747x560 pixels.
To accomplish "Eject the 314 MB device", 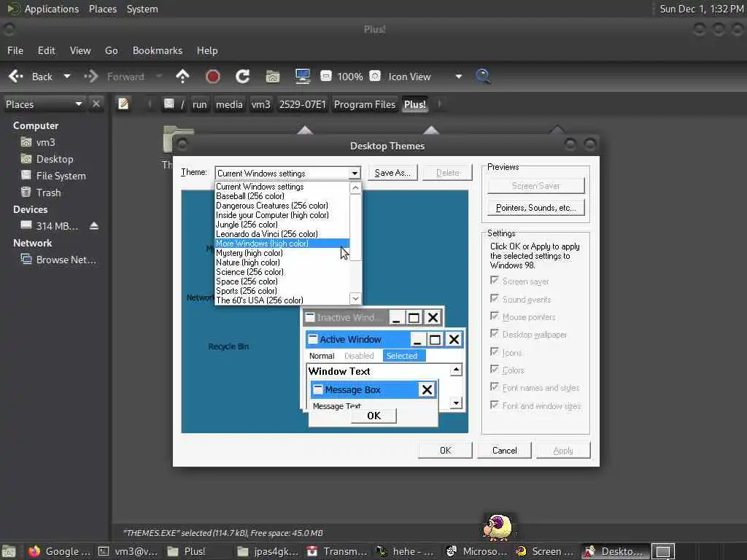I will click(94, 226).
